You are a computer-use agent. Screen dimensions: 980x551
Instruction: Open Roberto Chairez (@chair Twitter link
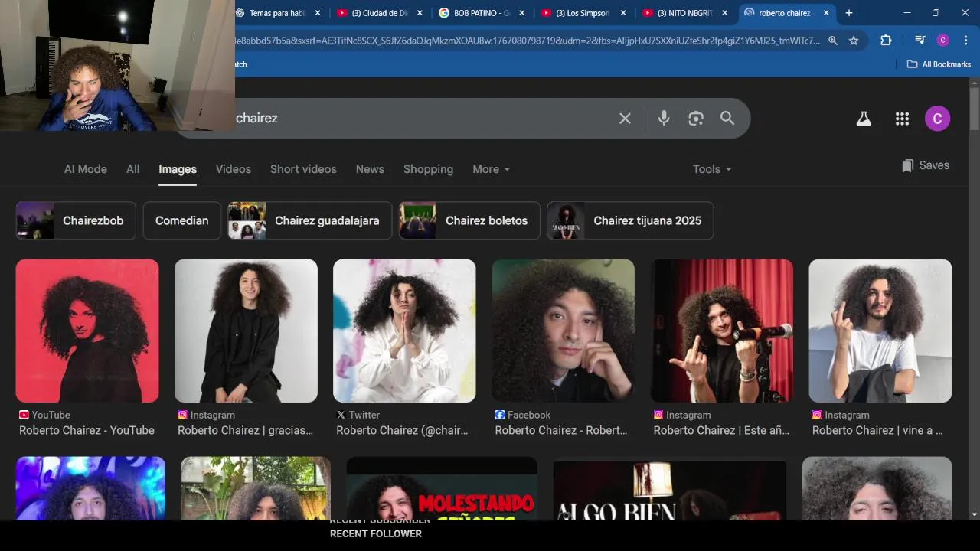coord(402,430)
